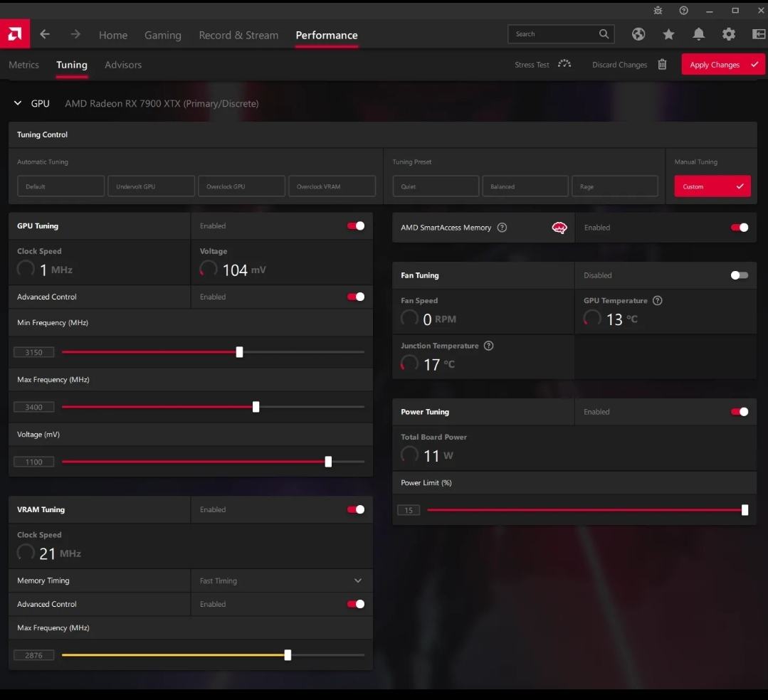The height and width of the screenshot is (700, 768).
Task: Toggle the VRAM Tuning switch
Action: click(356, 509)
